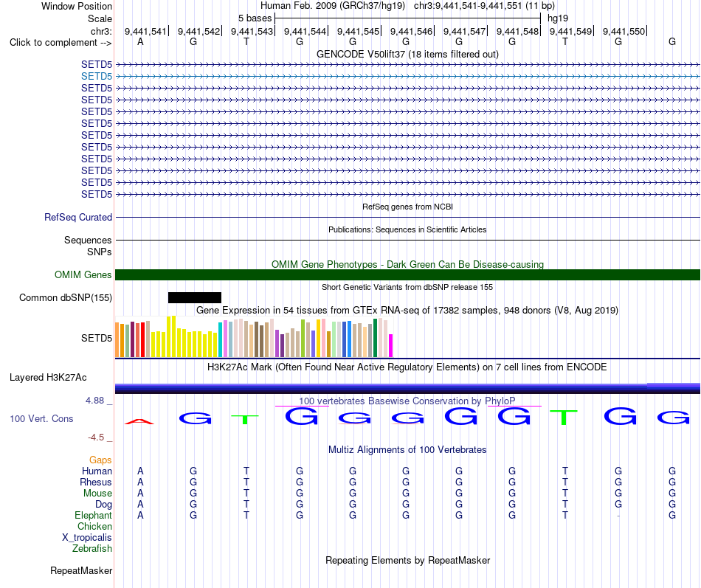Select the Rhesus species row label
Viewport: 701px width, 588px height.
pos(96,482)
